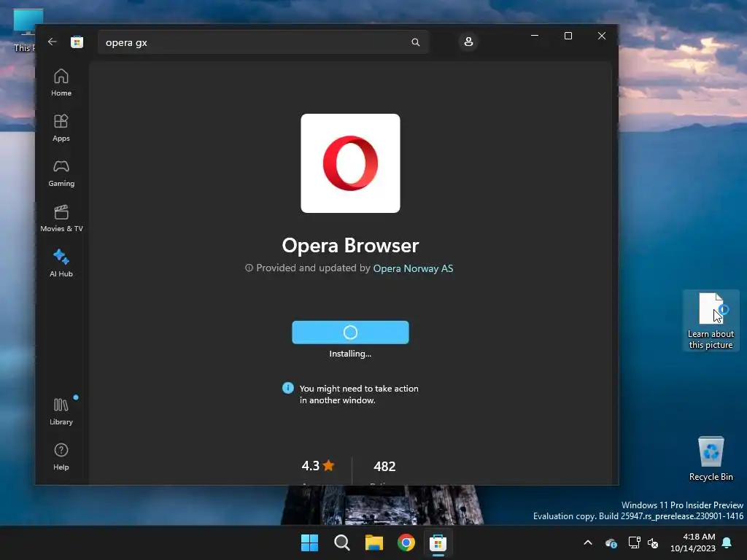Open Movies & TV section

point(61,218)
